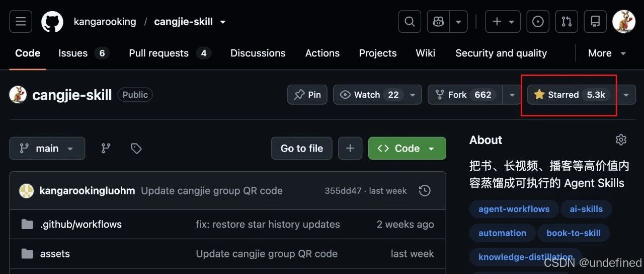Open the create new plus menu
Screen dimensions: 644x274
click(x=503, y=22)
